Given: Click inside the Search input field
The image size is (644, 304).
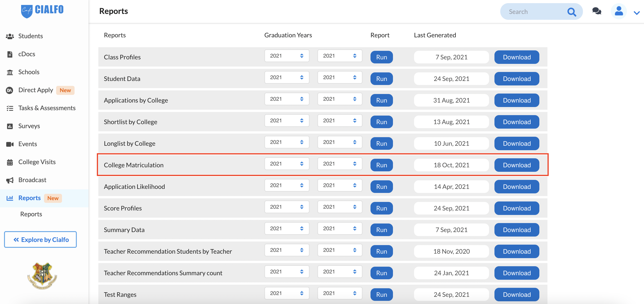Looking at the screenshot, I should [x=532, y=11].
